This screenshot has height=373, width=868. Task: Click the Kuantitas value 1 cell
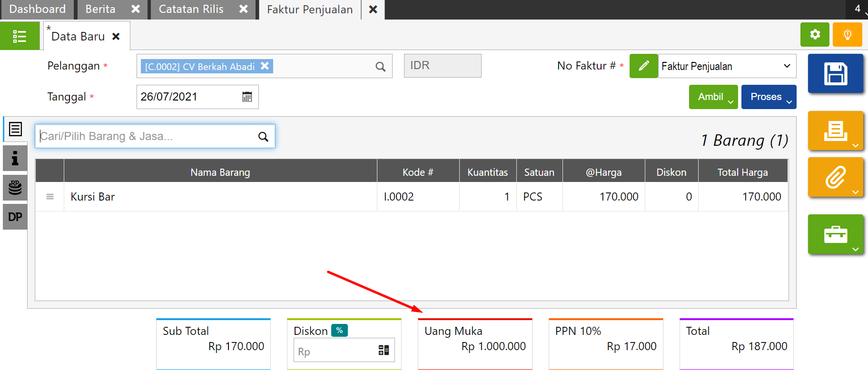[x=488, y=197]
